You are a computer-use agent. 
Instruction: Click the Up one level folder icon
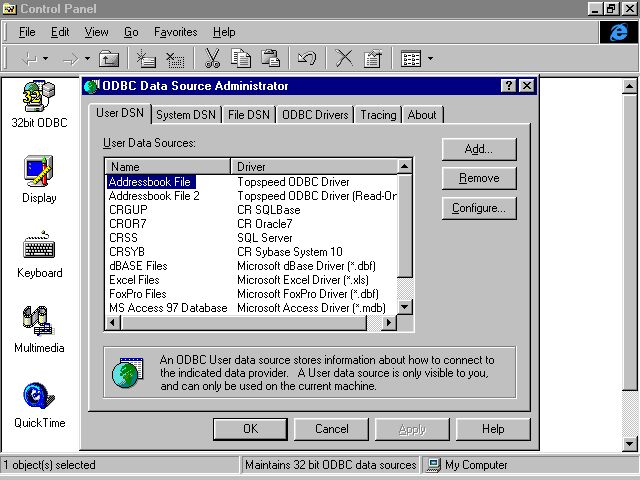tap(109, 59)
